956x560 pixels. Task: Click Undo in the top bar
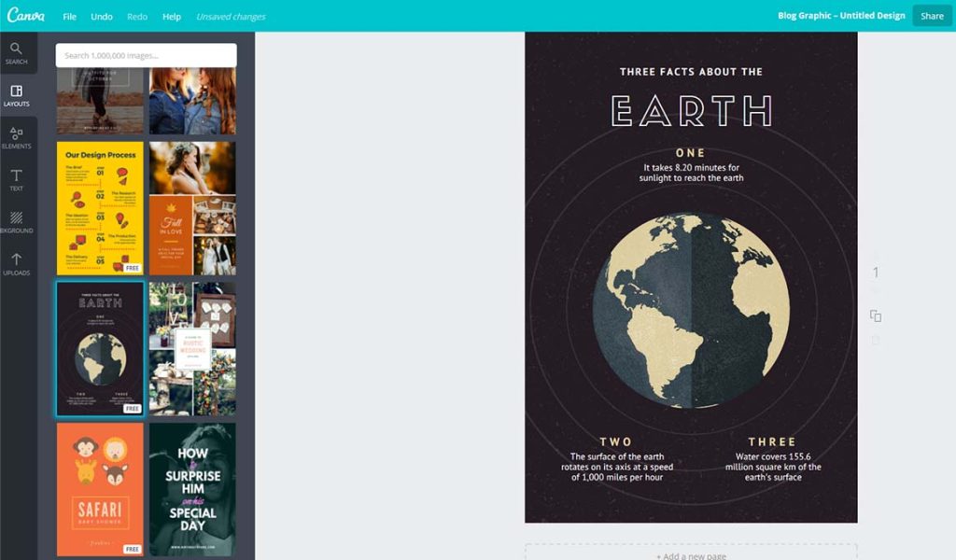click(x=101, y=17)
